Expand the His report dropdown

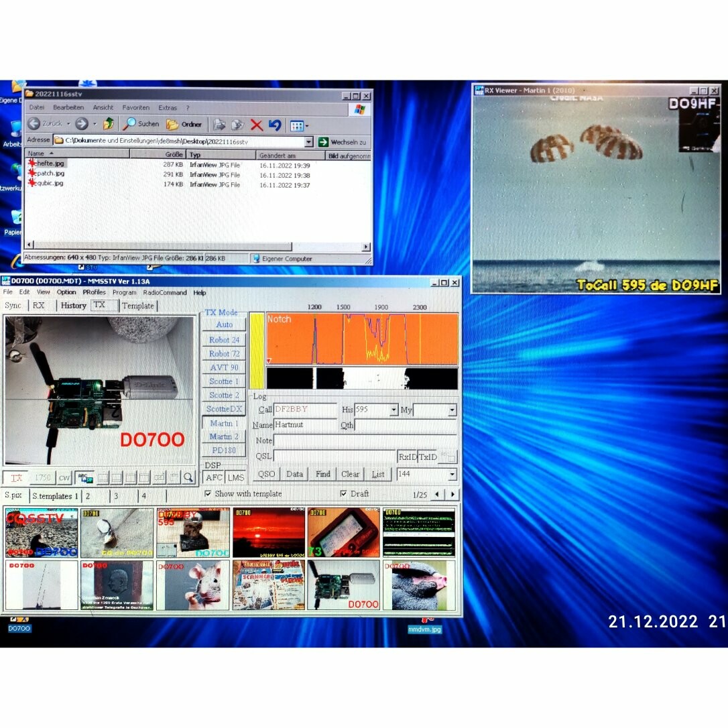click(x=393, y=410)
